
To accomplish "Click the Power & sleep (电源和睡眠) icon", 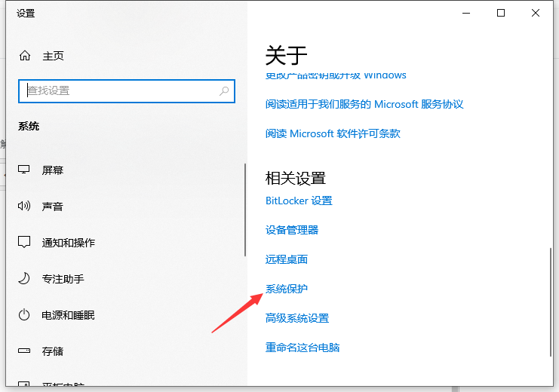I will click(x=25, y=315).
